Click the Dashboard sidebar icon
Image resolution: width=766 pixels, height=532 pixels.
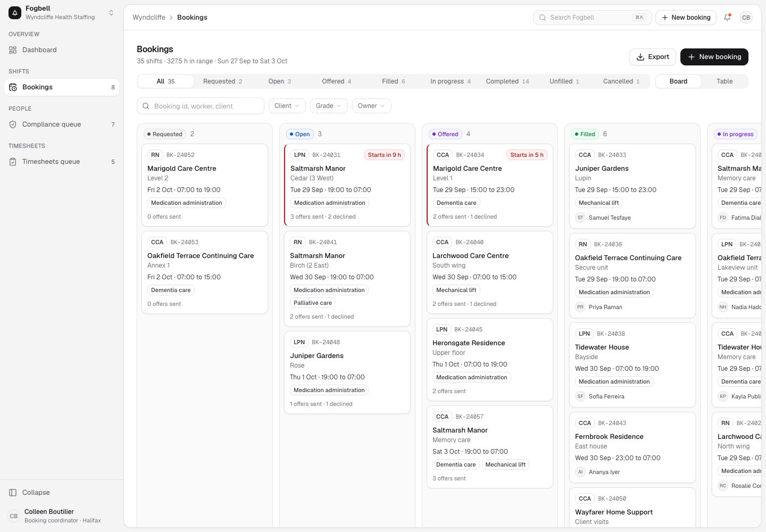tap(13, 50)
